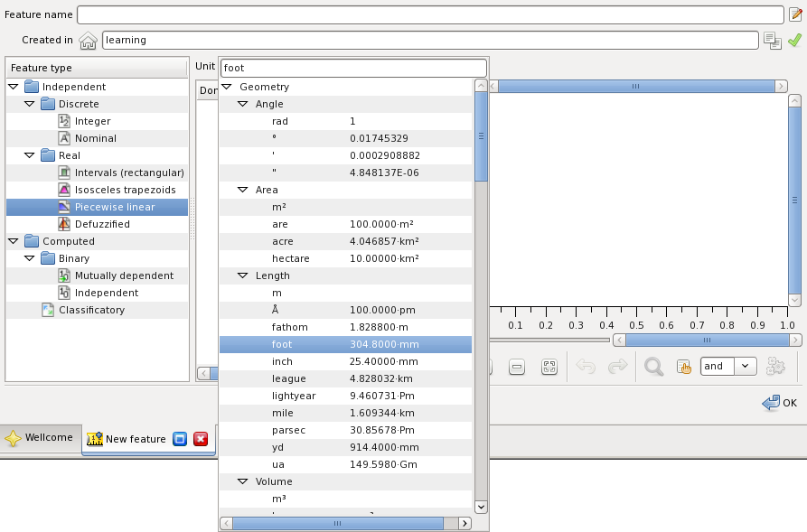Click the Feature name input field
Image resolution: width=807 pixels, height=532 pixels.
tap(430, 14)
